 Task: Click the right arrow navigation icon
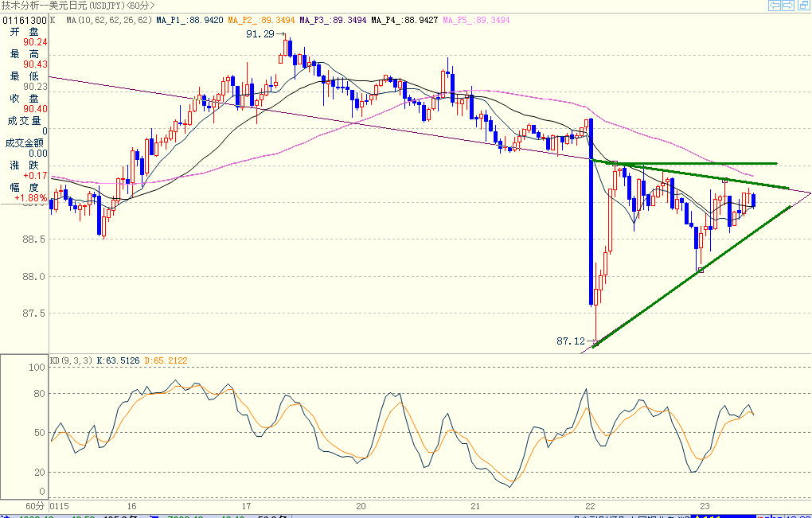(787, 6)
